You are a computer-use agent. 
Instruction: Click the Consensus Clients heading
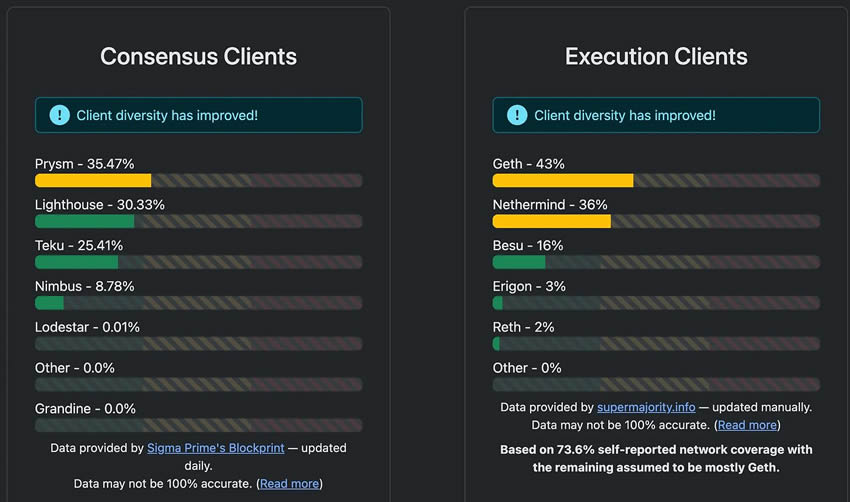point(198,56)
